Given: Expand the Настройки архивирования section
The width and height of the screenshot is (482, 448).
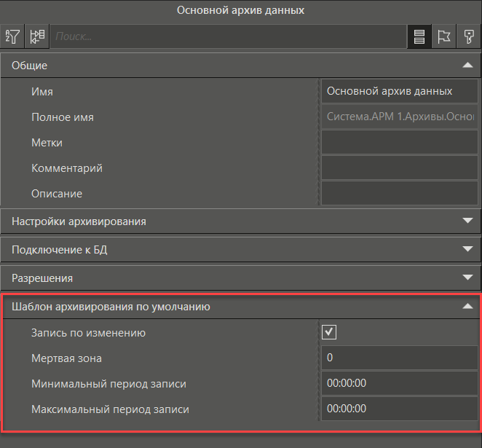Looking at the screenshot, I should pos(467,221).
